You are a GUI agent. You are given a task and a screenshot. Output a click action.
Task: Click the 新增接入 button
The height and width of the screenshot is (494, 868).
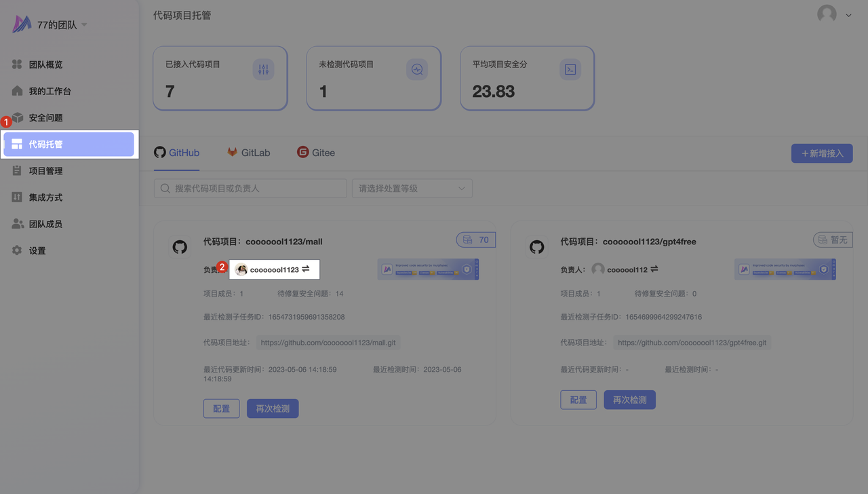pos(821,153)
